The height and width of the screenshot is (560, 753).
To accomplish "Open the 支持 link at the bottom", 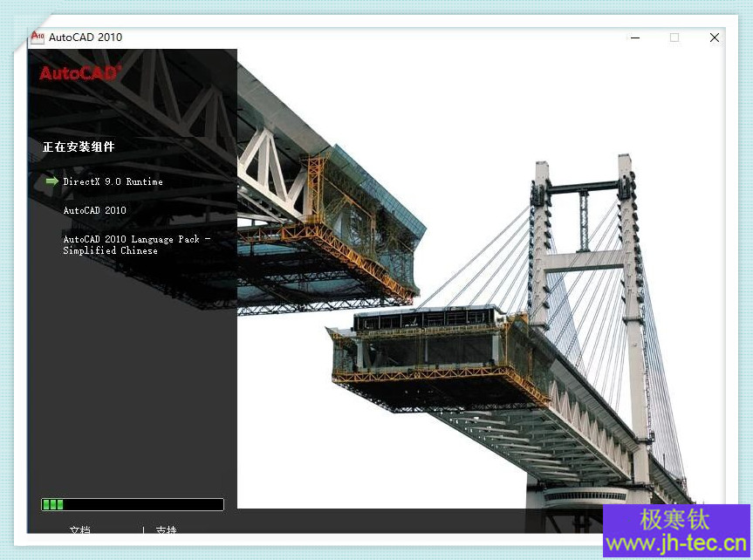I will pyautogui.click(x=166, y=529).
